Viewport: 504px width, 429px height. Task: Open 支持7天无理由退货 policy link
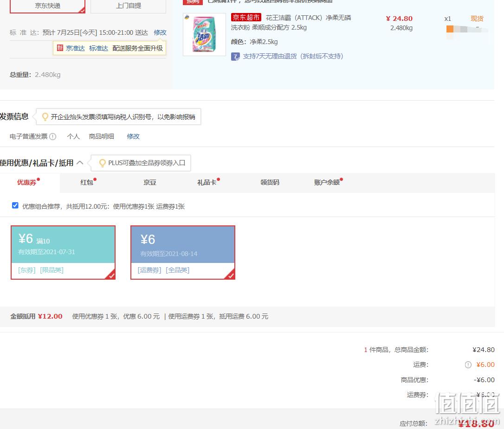pyautogui.click(x=293, y=56)
